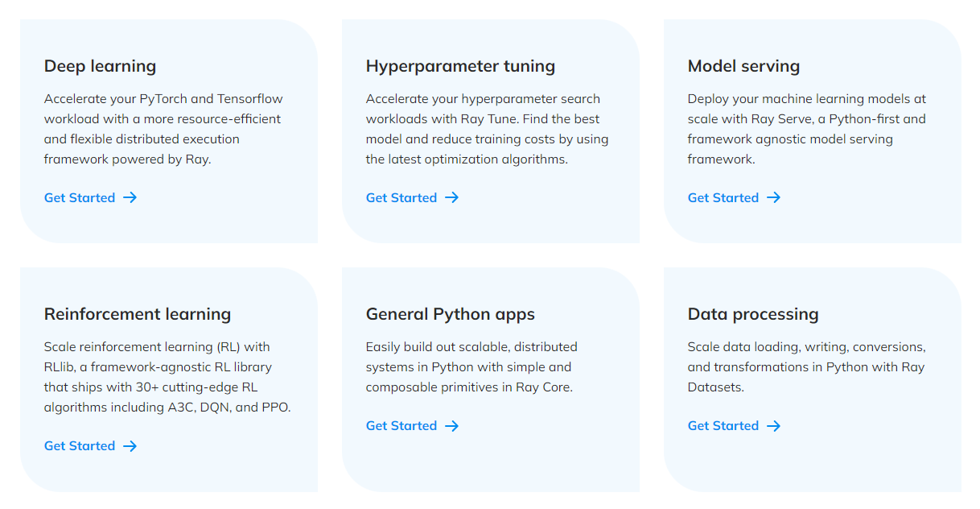Select the Hyperparameter tuning heading

460,66
